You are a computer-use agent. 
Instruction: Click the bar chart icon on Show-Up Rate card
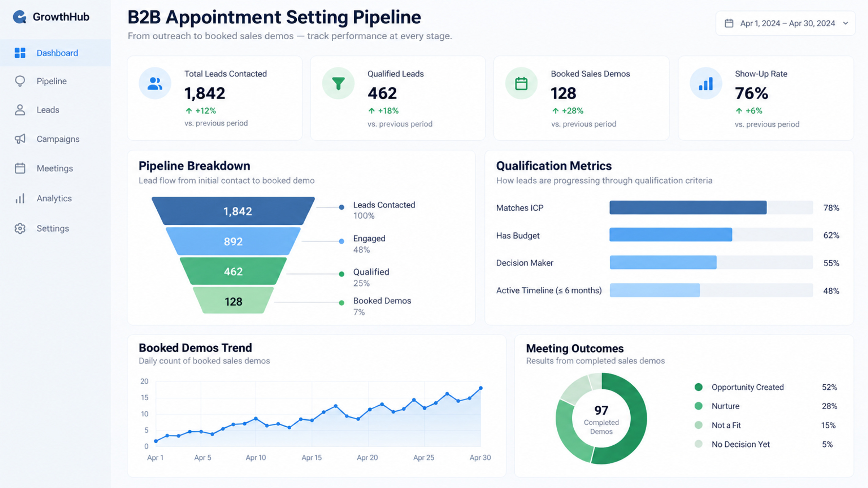tap(706, 83)
